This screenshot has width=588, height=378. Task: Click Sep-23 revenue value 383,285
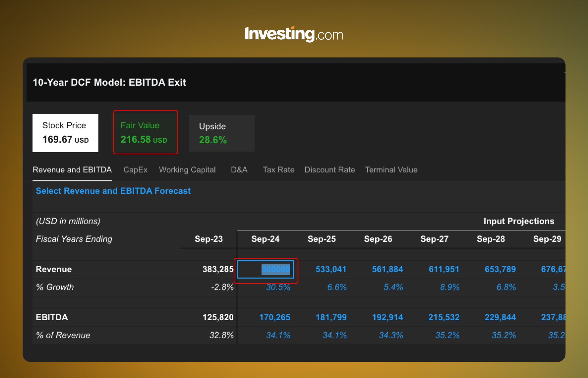[x=218, y=269]
